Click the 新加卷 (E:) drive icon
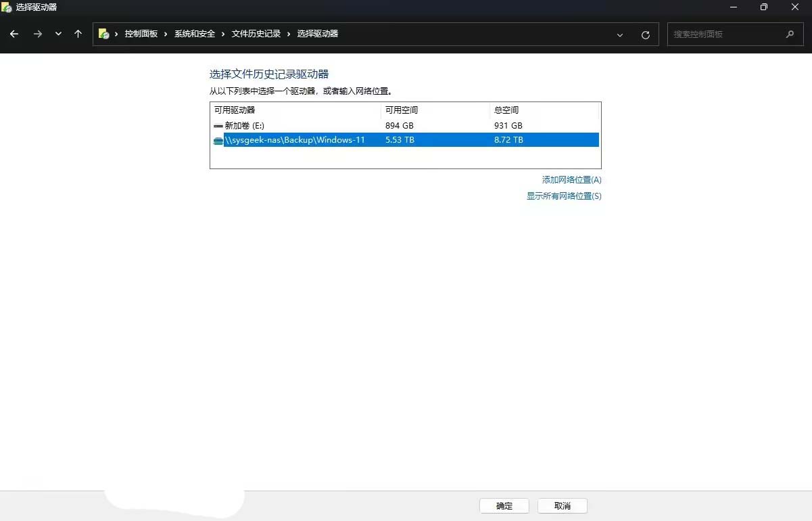Viewport: 812px width, 521px height. click(218, 126)
